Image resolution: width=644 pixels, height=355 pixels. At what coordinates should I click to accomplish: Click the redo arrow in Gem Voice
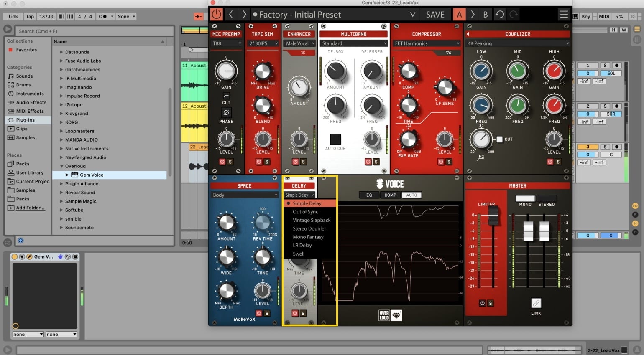(x=514, y=15)
